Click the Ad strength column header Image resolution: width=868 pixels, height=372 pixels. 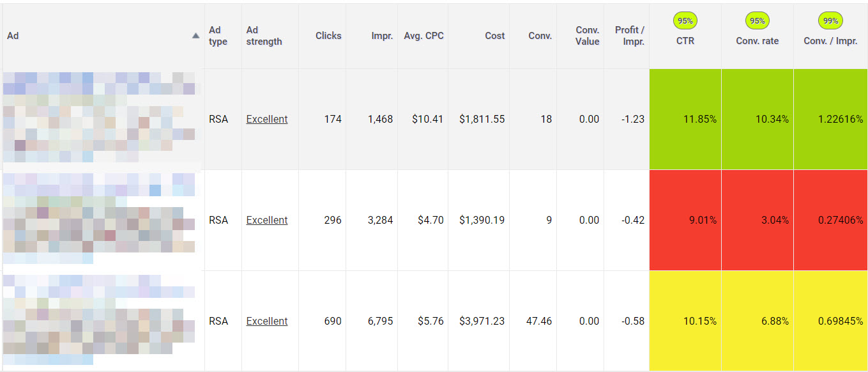(264, 36)
